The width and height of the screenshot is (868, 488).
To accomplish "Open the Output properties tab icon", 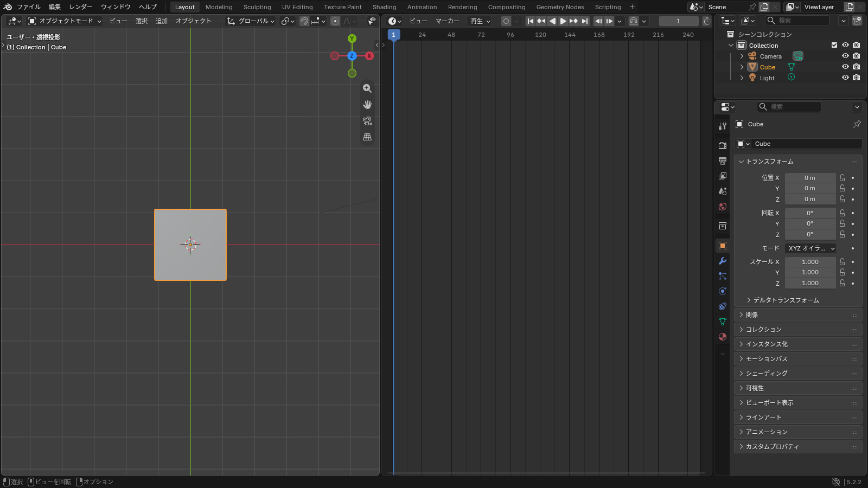I will (723, 161).
